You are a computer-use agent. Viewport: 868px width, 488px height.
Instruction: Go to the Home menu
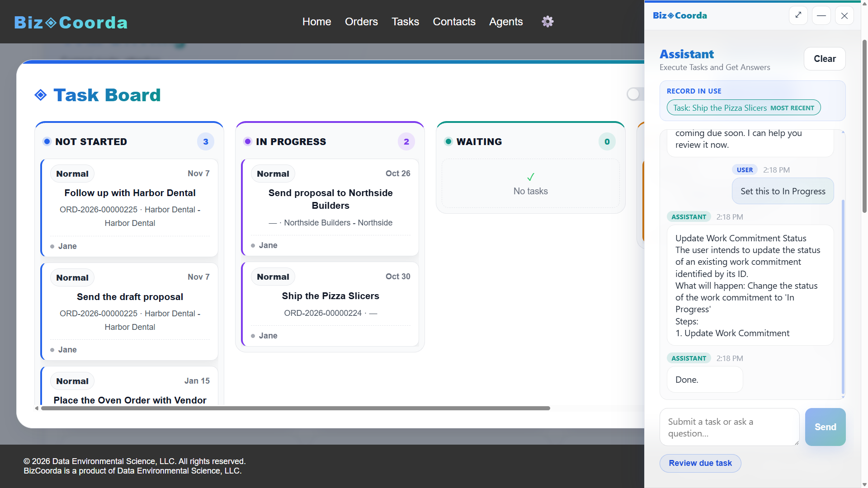[x=316, y=21]
